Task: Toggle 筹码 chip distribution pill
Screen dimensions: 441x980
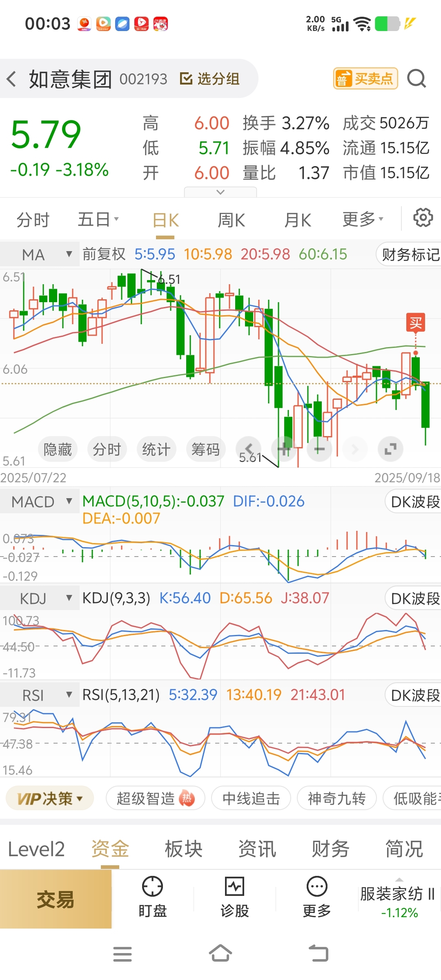Action: click(205, 449)
